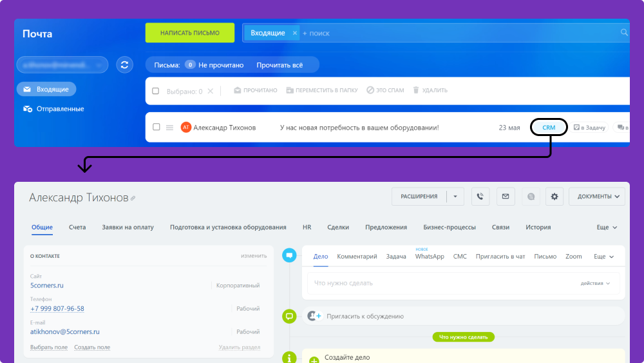644x363 pixels.
Task: Expand the Документы dropdown
Action: 597,197
